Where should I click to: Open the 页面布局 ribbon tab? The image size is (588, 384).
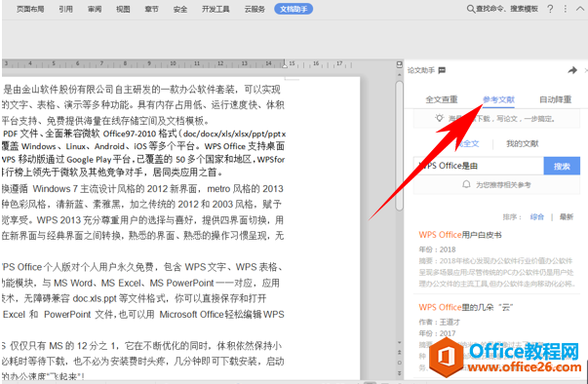point(30,9)
